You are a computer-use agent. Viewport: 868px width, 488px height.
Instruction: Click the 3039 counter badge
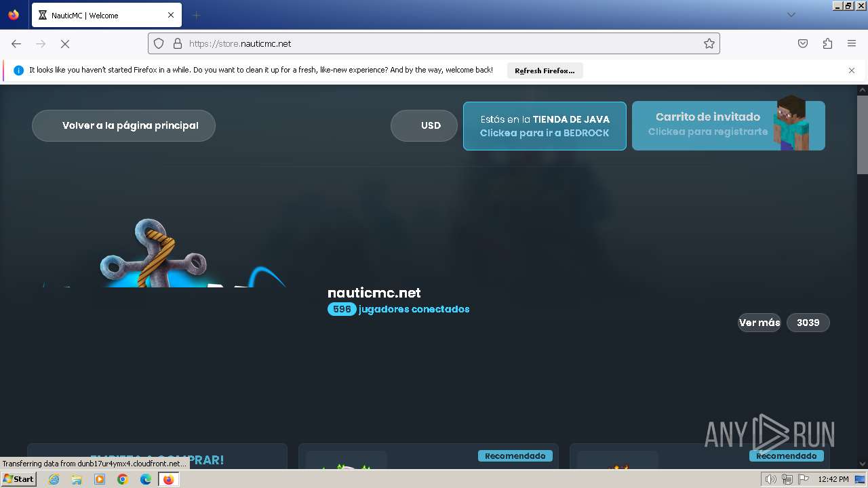click(x=808, y=323)
